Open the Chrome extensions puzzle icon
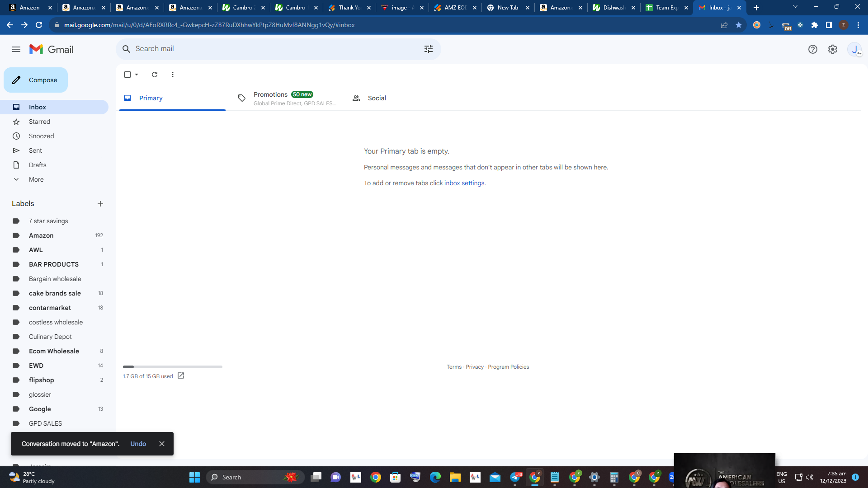Image resolution: width=868 pixels, height=488 pixels. tap(815, 25)
